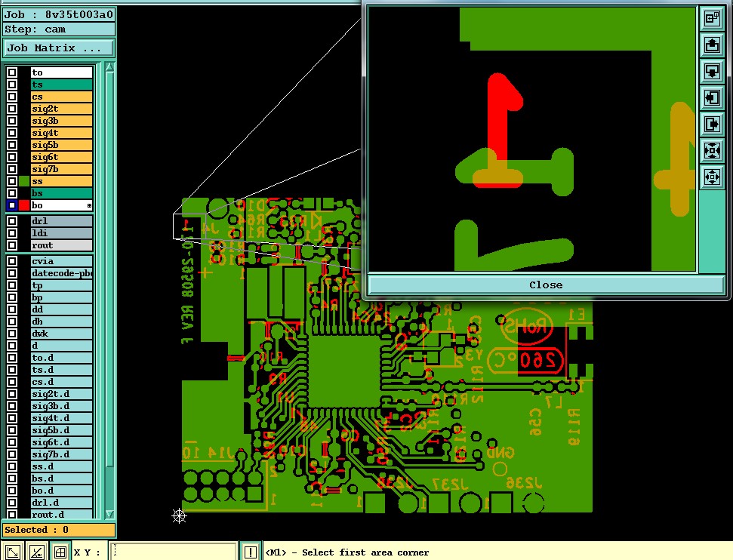Select layer sig3b.d by name
Image resolution: width=733 pixels, height=560 pixels.
pos(62,406)
